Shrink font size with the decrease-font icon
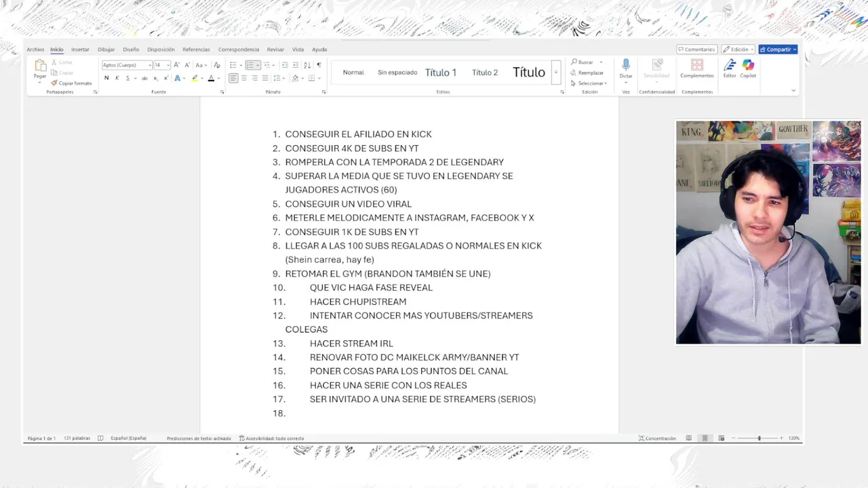The height and width of the screenshot is (488, 868). pyautogui.click(x=187, y=65)
